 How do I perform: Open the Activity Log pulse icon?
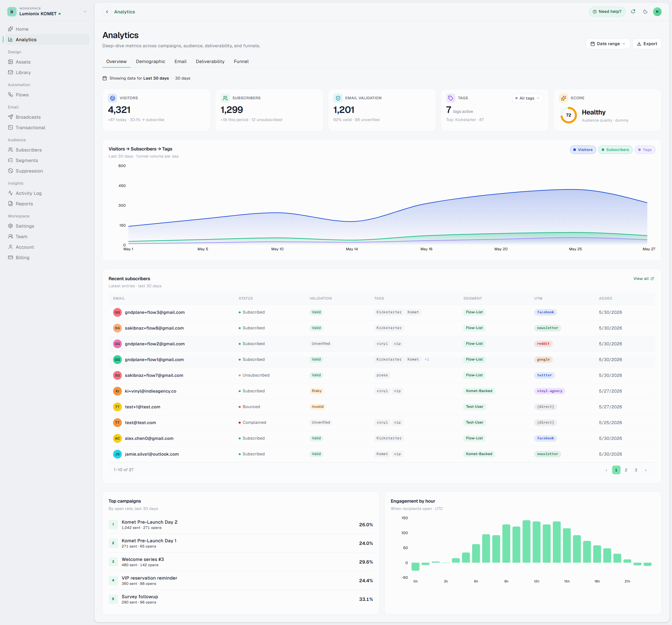point(10,193)
